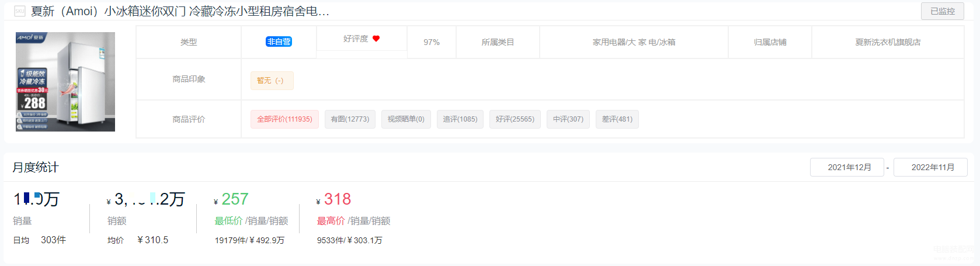Click the SKU icon beside product title
The width and height of the screenshot is (980, 266).
click(20, 11)
